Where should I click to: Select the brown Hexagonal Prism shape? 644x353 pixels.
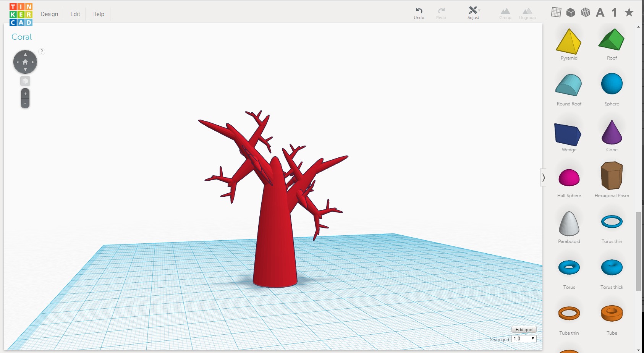point(612,175)
